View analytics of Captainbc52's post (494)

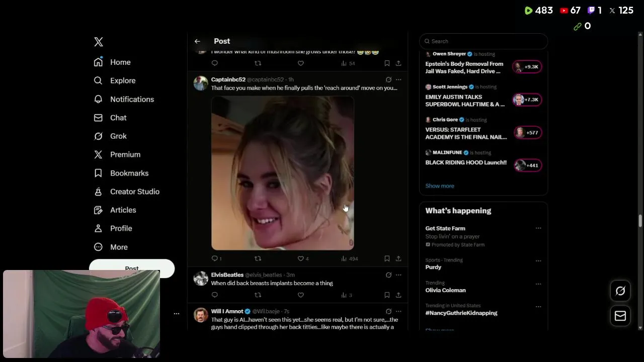coord(349,258)
